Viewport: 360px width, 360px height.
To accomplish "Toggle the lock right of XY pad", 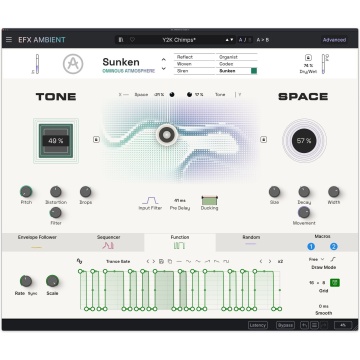I will 263,139.
